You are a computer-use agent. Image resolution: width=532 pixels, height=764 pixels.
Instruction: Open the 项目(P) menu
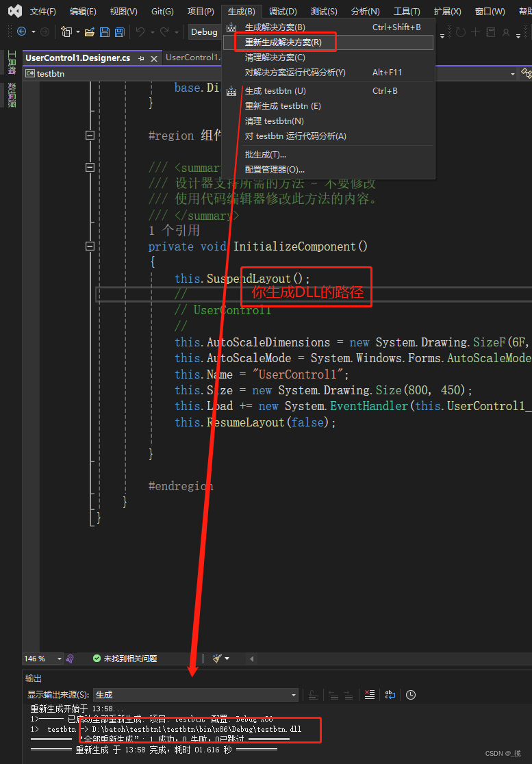point(201,11)
